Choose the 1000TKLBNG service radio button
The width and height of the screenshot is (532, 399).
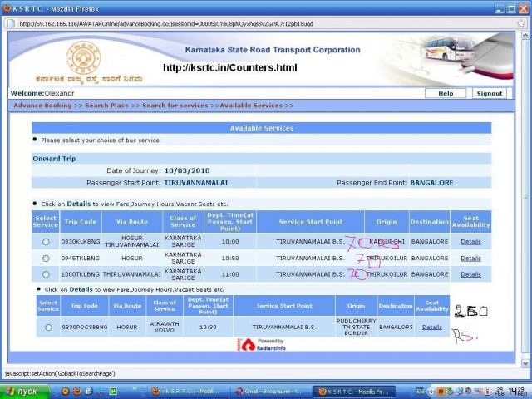[46, 274]
